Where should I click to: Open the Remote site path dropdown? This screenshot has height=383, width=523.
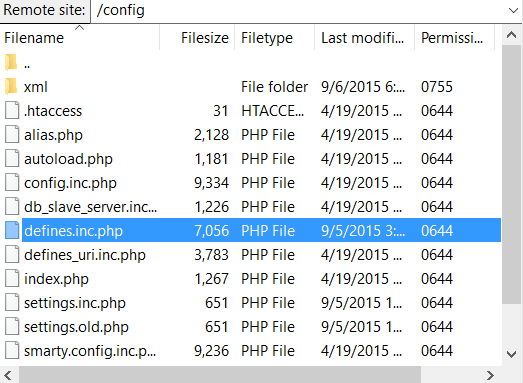point(514,10)
